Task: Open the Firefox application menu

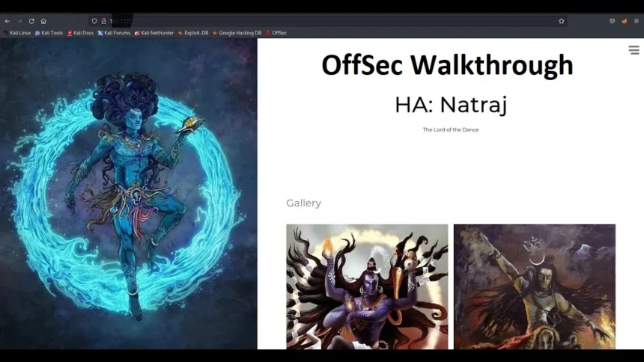Action: (637, 21)
